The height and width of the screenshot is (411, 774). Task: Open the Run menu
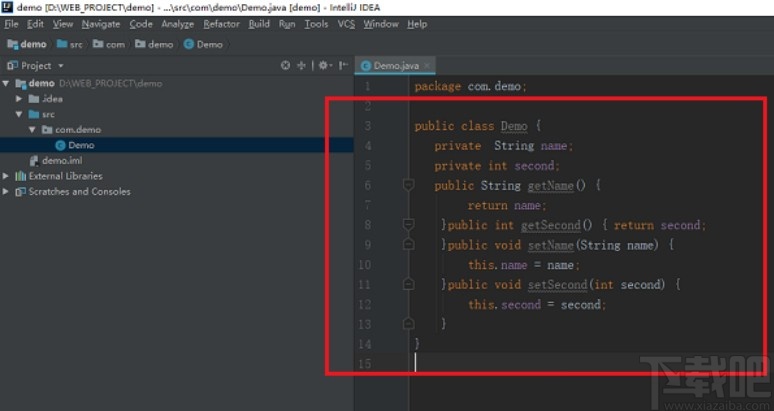[287, 24]
